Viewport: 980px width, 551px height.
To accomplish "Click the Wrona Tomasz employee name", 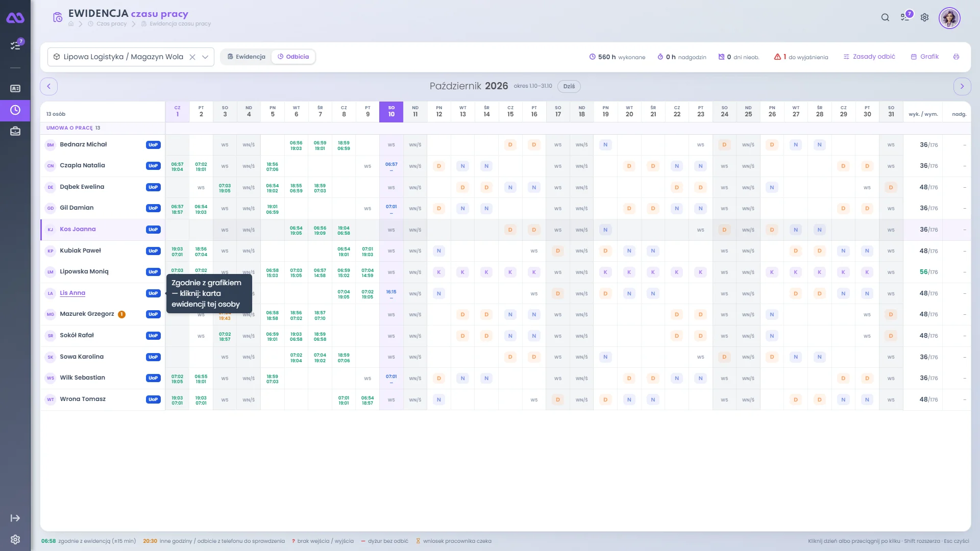I will (x=83, y=399).
